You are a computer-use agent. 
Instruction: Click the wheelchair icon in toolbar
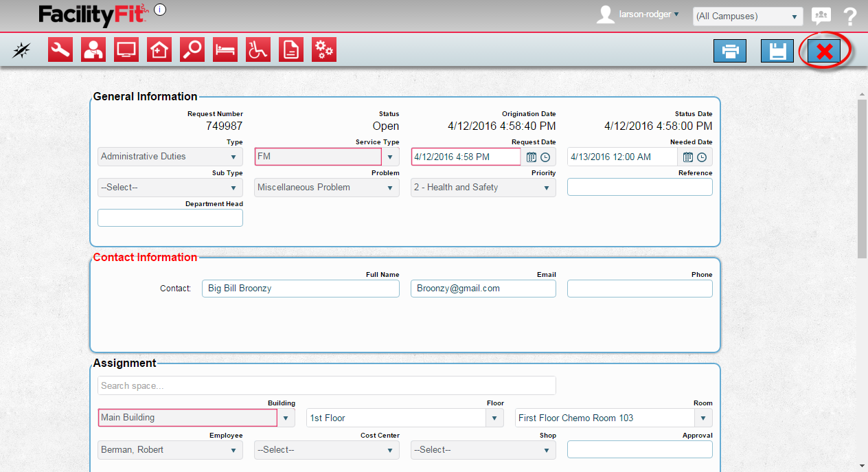[x=258, y=50]
